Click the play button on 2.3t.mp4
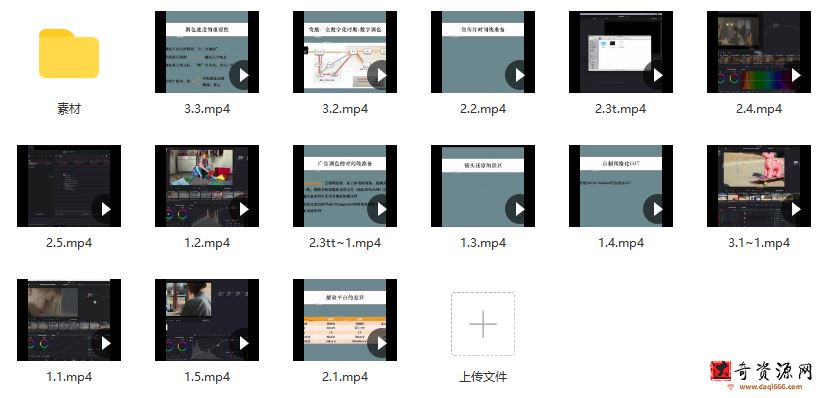The image size is (820, 398). coord(656,75)
